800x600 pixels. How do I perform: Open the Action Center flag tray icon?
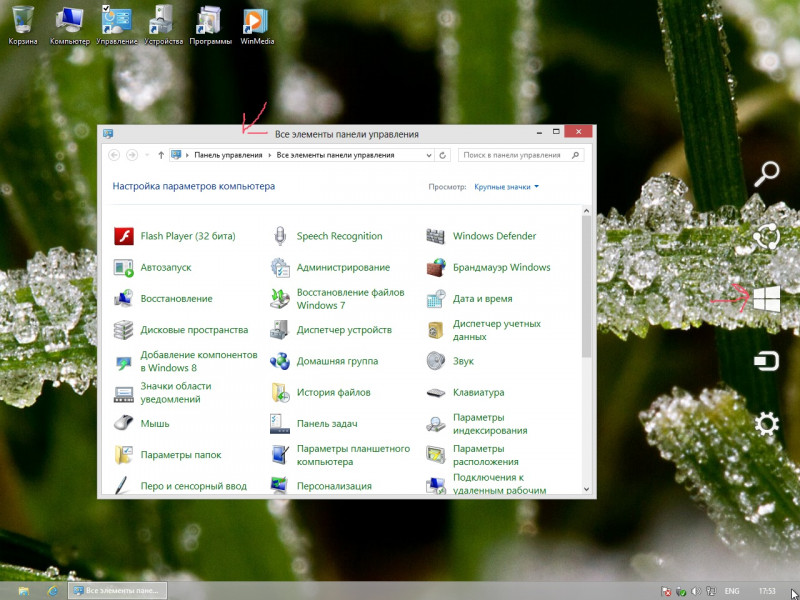666,591
